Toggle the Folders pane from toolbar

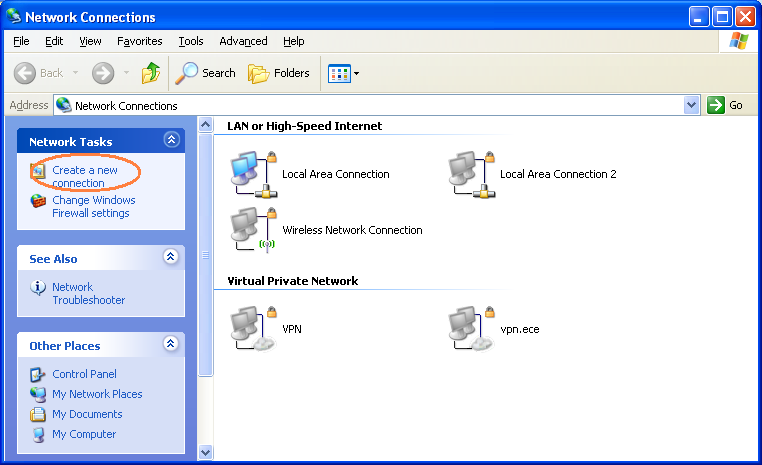(278, 73)
